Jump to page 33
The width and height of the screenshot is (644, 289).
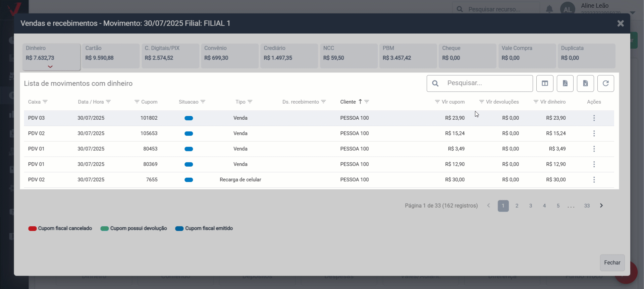pos(587,206)
